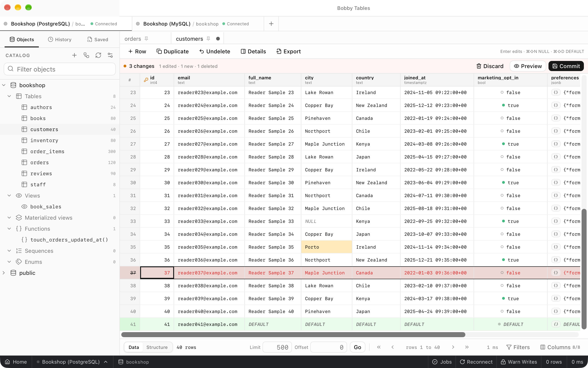This screenshot has width=588, height=368.
Task: Go to first page of rows
Action: coord(379,347)
